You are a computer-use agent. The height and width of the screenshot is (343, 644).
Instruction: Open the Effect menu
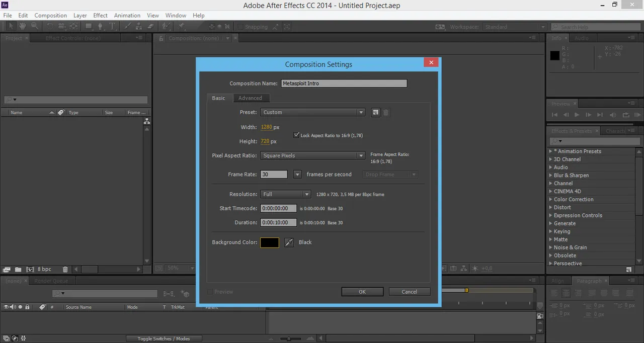[100, 16]
